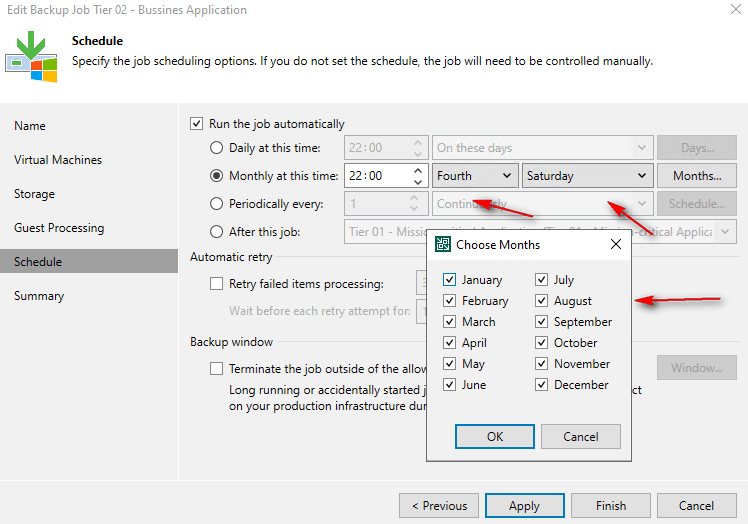Expand the Saturday day dropdown
This screenshot has width=748, height=524.
[587, 176]
